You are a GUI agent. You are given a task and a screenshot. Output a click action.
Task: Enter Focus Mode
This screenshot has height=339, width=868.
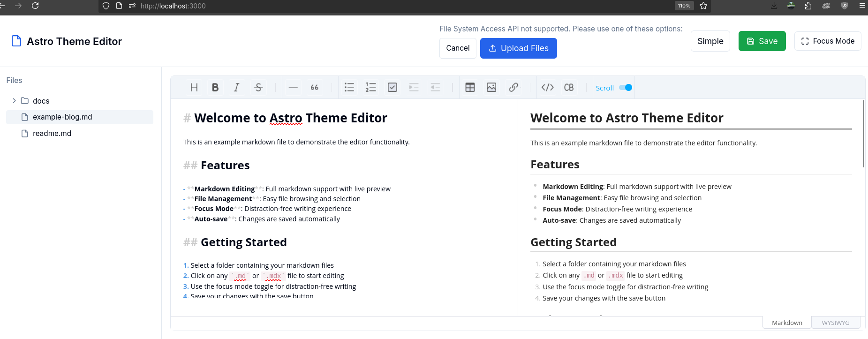pyautogui.click(x=828, y=41)
